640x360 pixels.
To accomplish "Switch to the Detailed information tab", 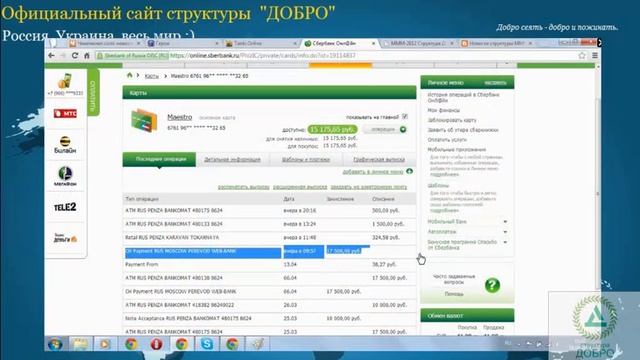I will click(x=232, y=160).
